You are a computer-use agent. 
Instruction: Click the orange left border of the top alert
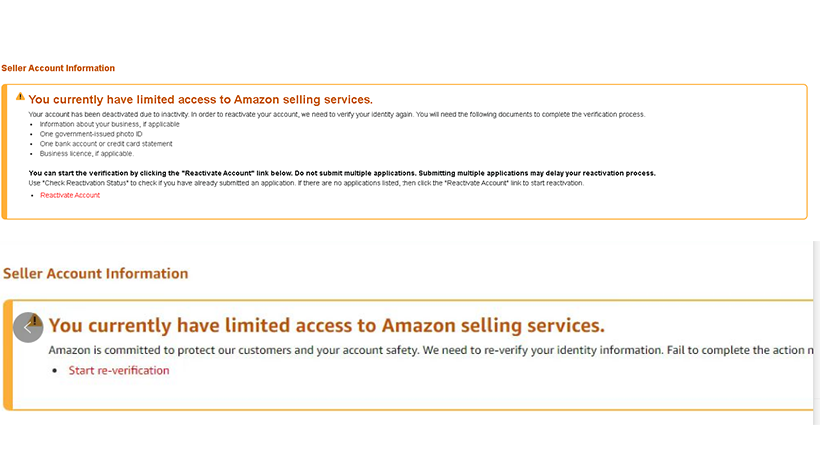click(4, 152)
